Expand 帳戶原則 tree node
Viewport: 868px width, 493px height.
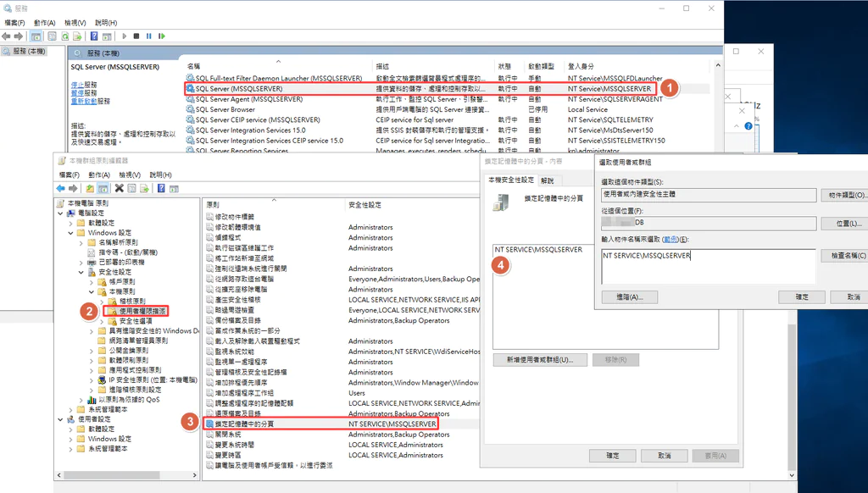tap(92, 281)
